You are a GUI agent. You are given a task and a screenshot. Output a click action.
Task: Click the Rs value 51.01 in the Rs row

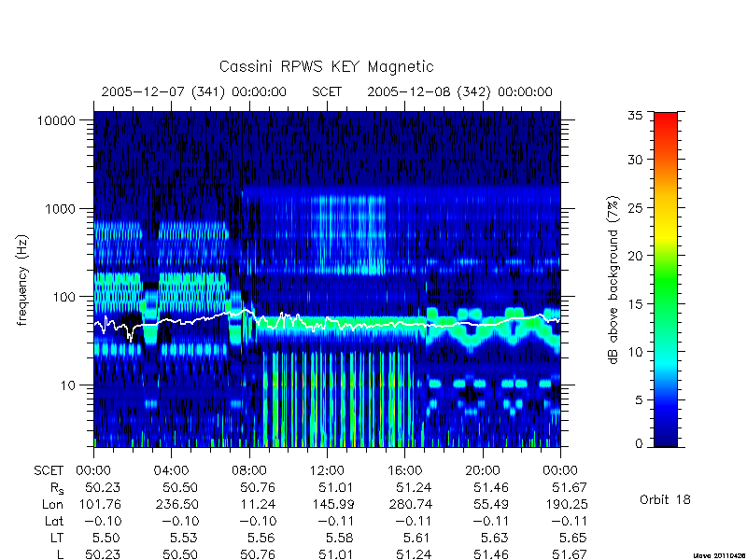click(x=336, y=487)
